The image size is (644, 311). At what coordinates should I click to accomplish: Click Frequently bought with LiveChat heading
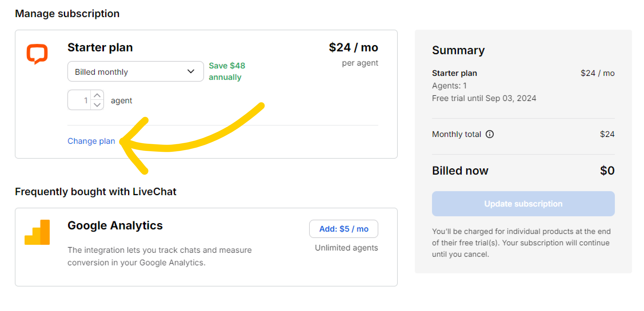95,191
